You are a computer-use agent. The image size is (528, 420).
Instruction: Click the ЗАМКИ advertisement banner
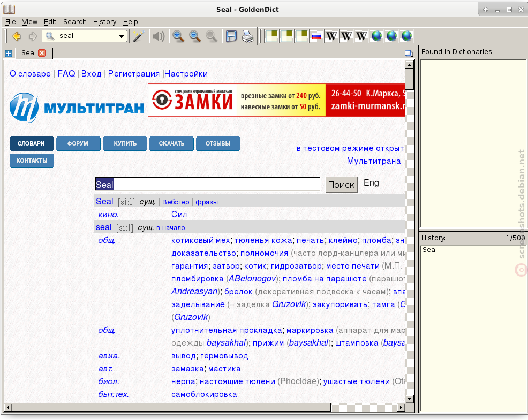coord(276,100)
